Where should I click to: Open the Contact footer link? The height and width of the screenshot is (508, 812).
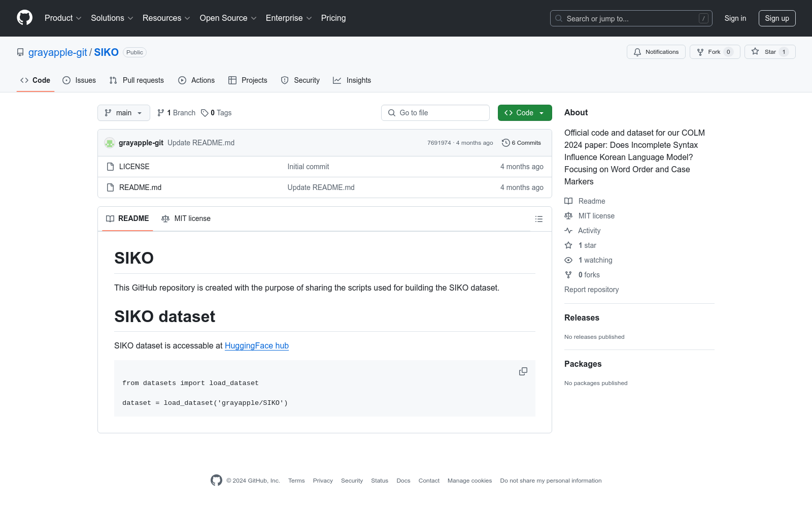click(x=429, y=481)
